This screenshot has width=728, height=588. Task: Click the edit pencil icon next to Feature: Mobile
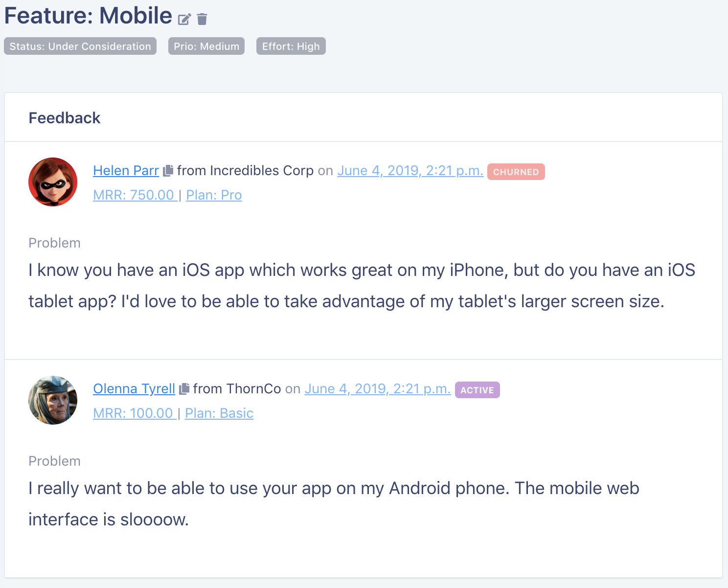tap(184, 19)
